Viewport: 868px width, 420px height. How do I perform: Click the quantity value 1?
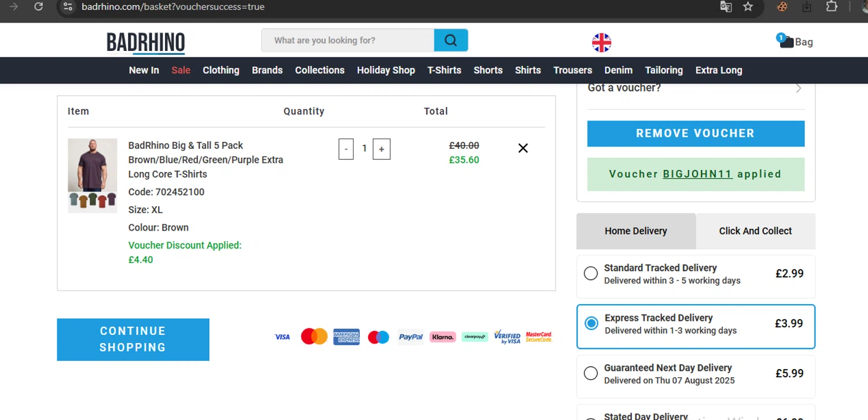(x=364, y=149)
